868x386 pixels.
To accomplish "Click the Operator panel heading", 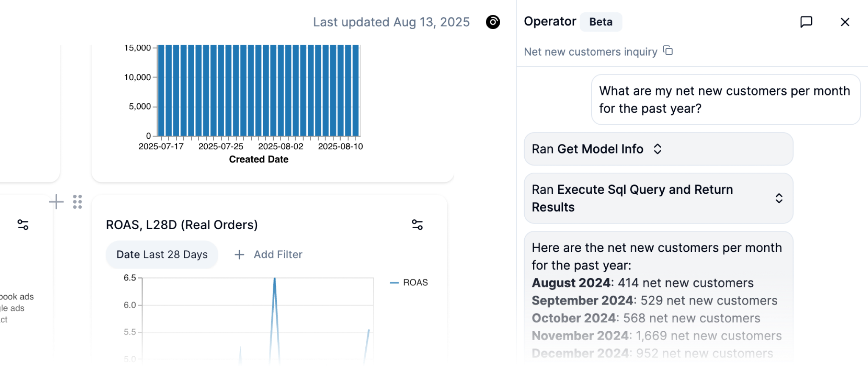I will coord(550,22).
